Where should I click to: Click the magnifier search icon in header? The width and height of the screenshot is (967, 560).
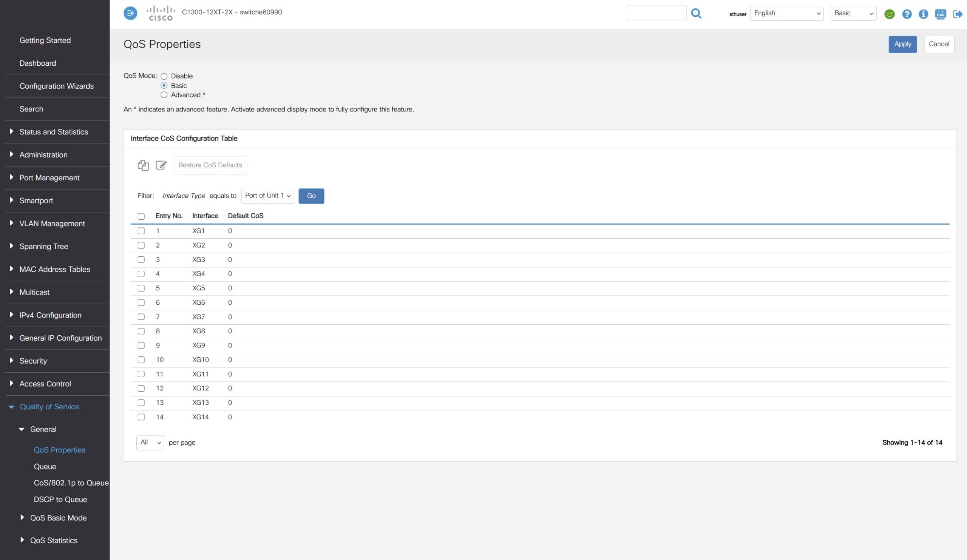point(696,14)
